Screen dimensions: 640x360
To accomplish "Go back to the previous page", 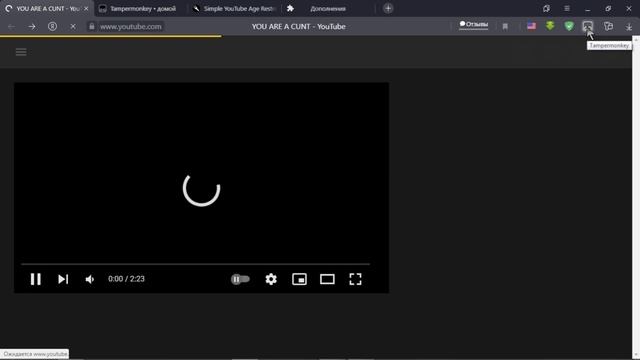I will coord(11,27).
